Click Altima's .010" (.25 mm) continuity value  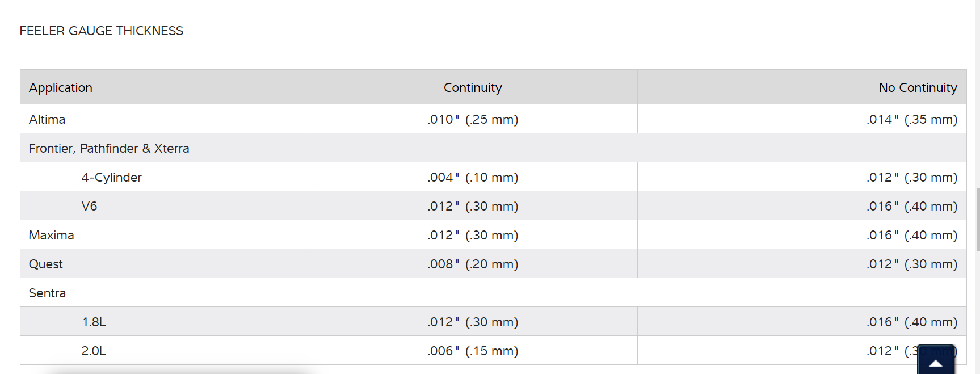click(473, 120)
